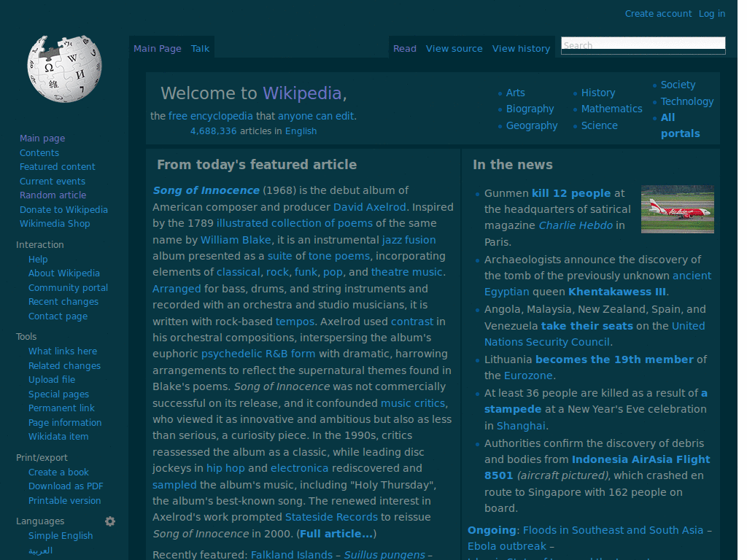Open Special pages link
Viewport: 747px width, 560px height.
58,394
